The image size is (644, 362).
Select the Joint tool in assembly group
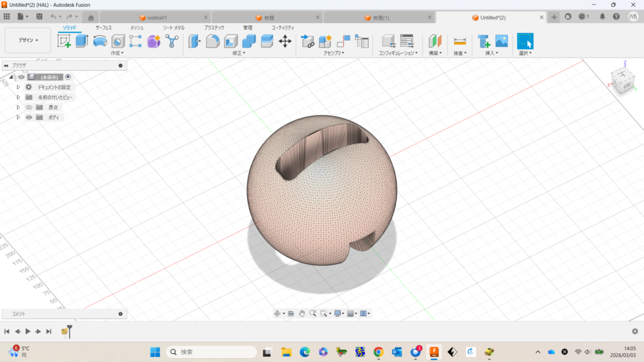(343, 41)
